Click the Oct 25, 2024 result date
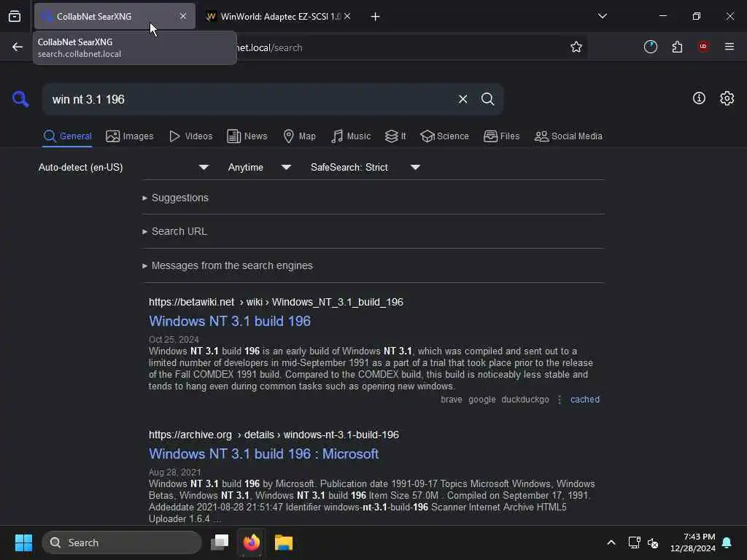This screenshot has height=560, width=747. click(174, 340)
